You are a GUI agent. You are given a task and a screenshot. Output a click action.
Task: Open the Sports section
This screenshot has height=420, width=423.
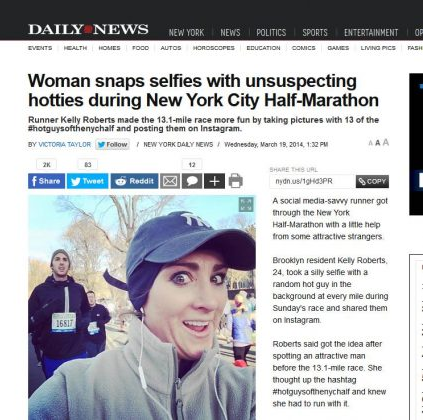pos(315,32)
